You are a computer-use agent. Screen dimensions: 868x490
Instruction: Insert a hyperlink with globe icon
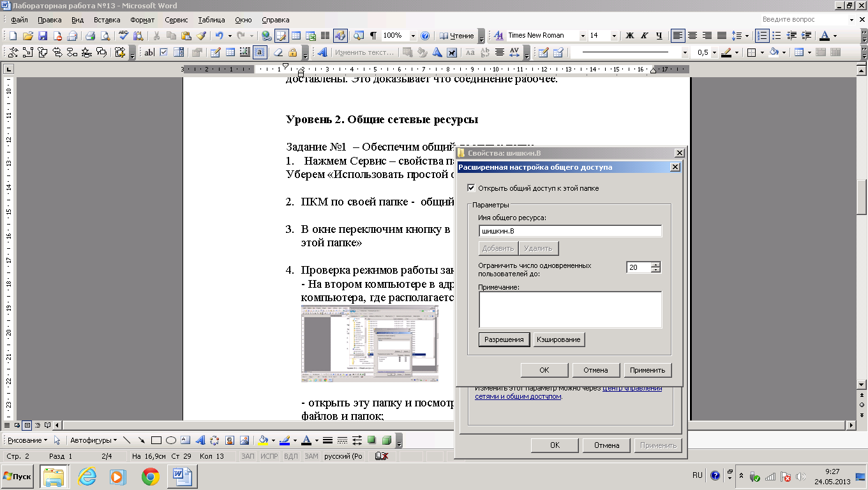(x=266, y=36)
